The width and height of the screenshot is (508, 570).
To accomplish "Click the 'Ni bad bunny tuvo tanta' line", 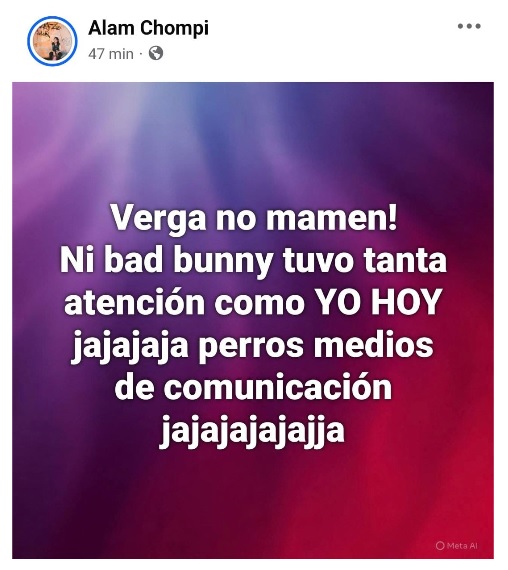I will click(253, 261).
